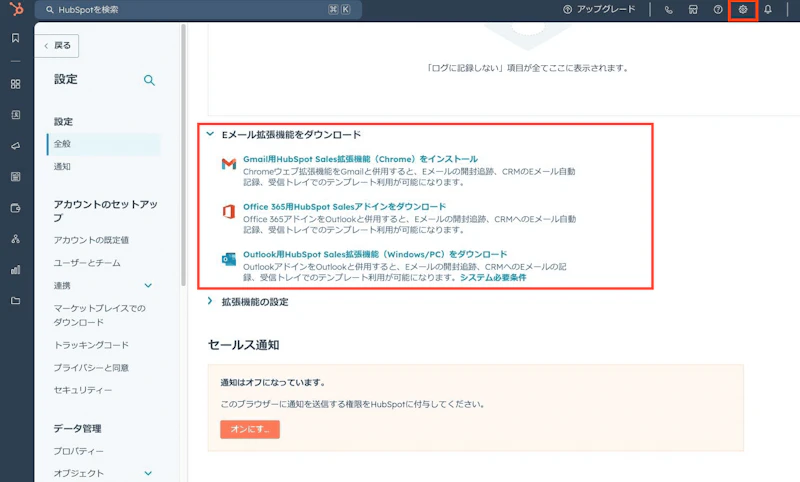Screen dimensions: 800x482
Task: Open プロパティー under データ管理
Action: click(x=79, y=451)
